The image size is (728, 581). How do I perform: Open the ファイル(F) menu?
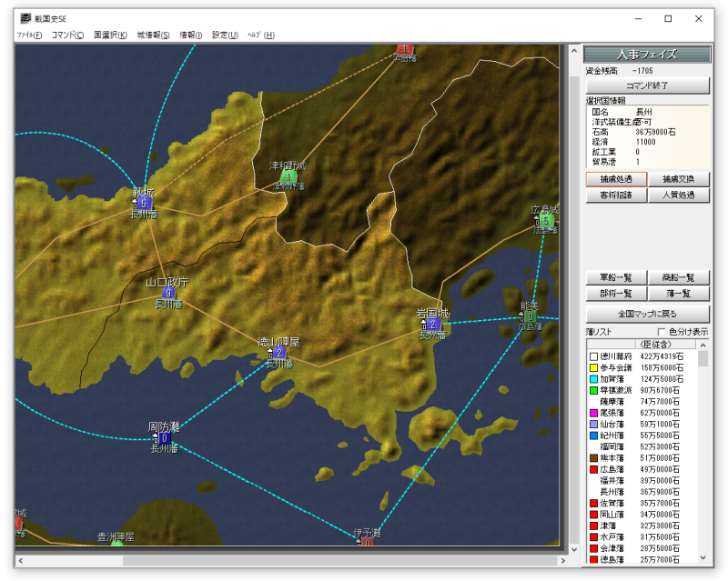coord(30,35)
